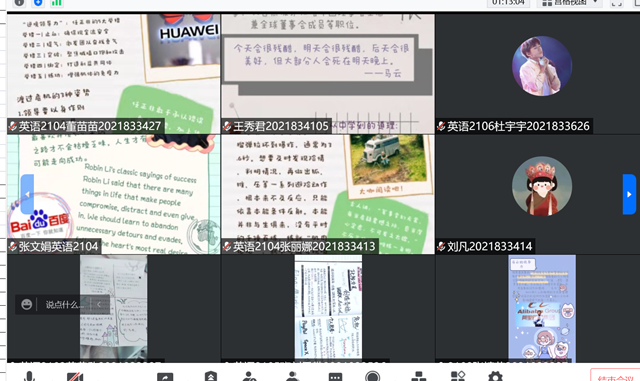Click the breakout rooms icon

(419, 376)
